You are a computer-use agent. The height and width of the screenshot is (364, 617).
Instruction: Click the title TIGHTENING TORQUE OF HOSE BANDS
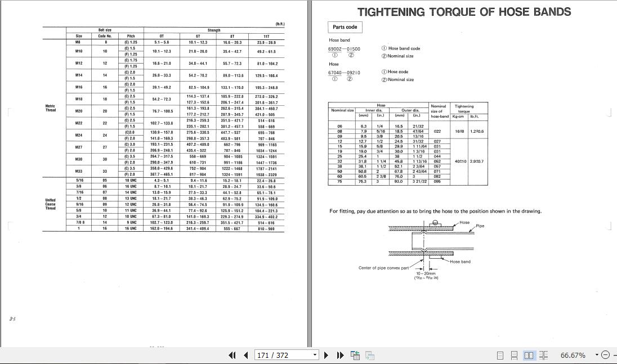[x=464, y=12]
